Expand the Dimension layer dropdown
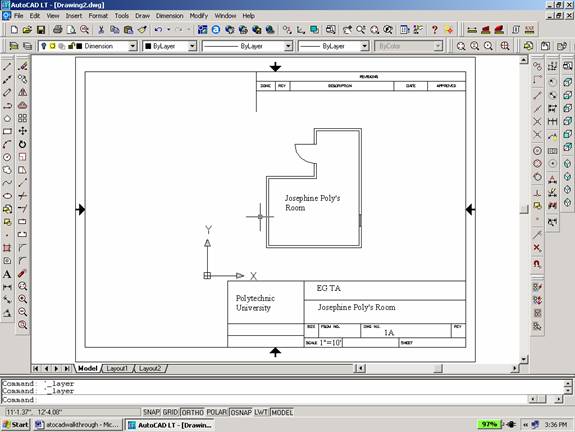 point(133,46)
